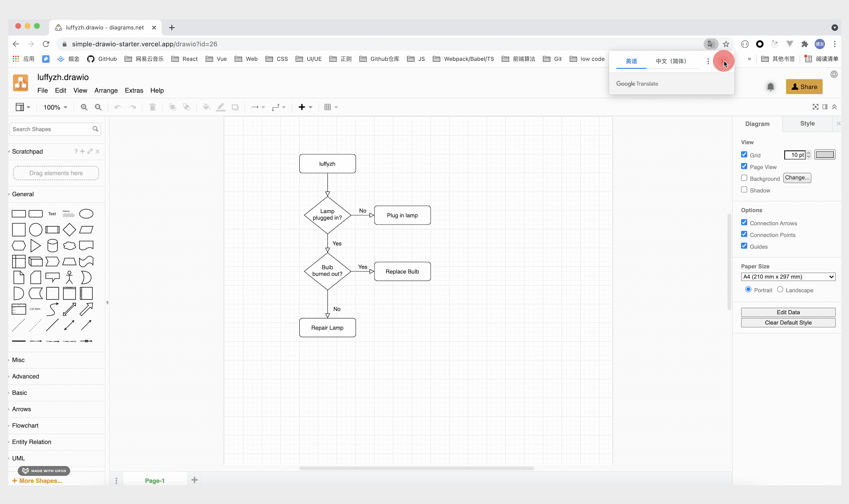
Task: Toggle Connection Arrows checkbox
Action: click(x=744, y=222)
